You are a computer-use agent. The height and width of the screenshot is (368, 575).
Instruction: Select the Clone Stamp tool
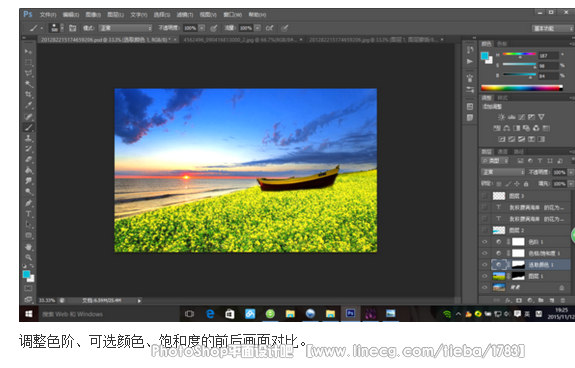[x=28, y=138]
